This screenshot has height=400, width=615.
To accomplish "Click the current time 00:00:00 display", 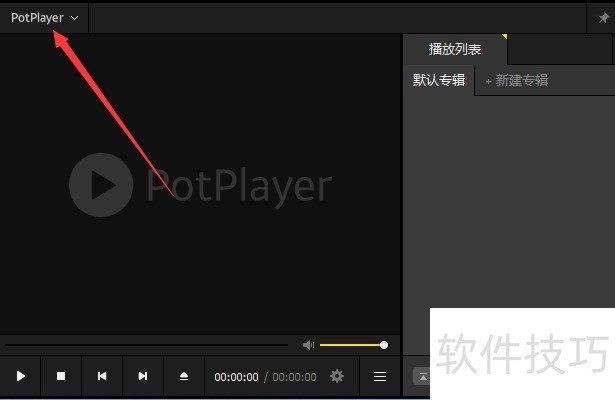I will click(236, 377).
